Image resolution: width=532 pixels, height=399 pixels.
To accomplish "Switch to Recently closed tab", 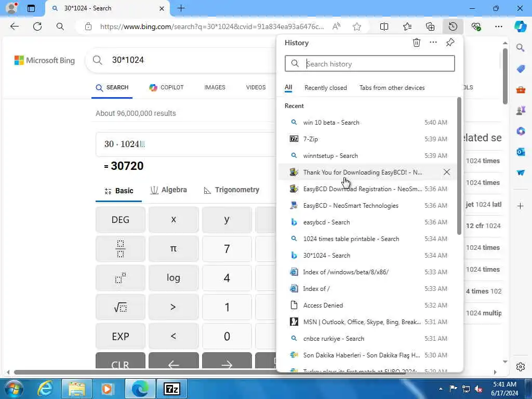I will click(x=326, y=87).
